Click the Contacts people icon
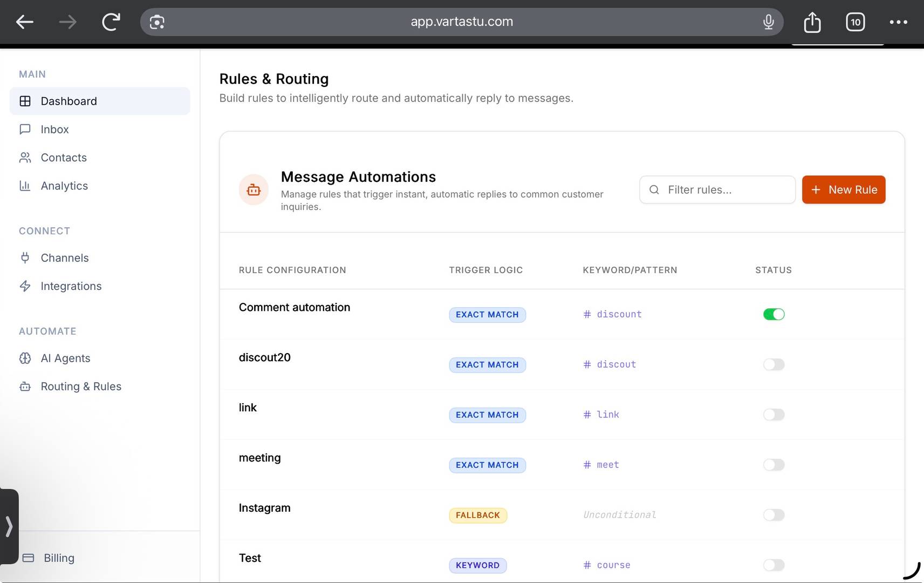Image resolution: width=924 pixels, height=583 pixels. tap(25, 157)
